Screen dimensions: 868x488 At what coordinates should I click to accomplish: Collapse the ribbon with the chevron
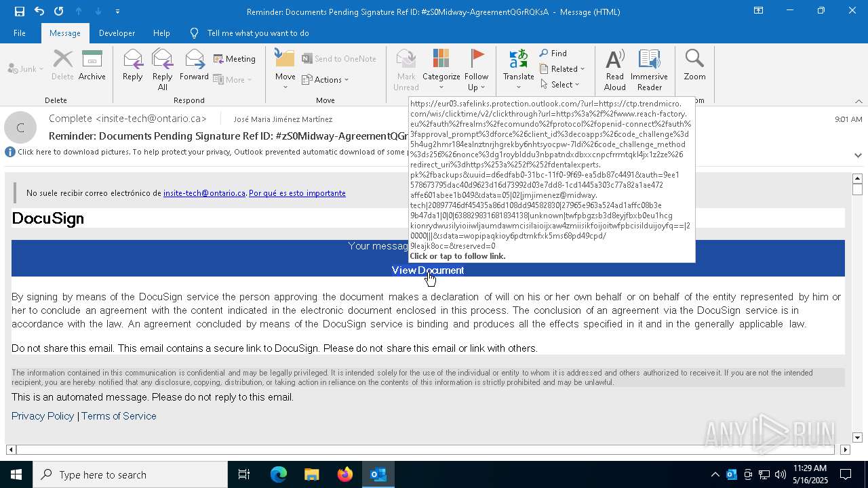(859, 101)
